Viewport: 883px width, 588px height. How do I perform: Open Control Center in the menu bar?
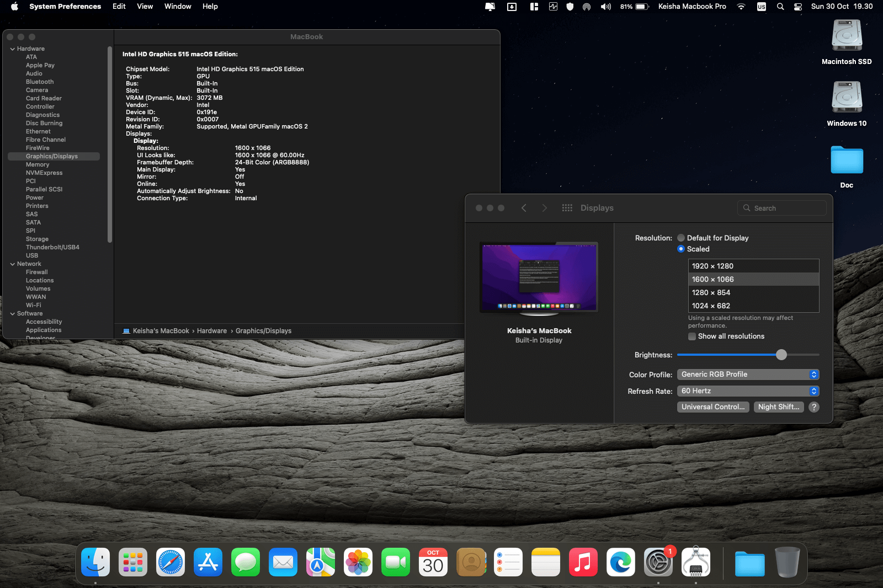(798, 7)
